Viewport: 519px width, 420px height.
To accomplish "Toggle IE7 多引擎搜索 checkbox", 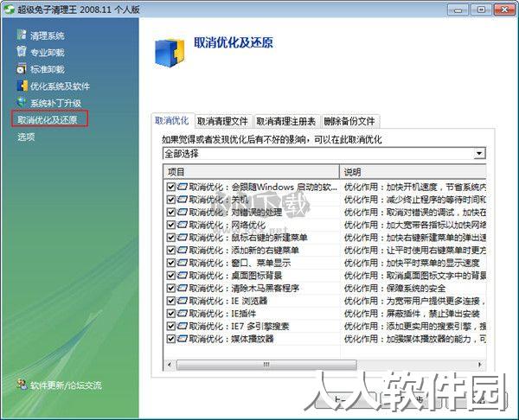I will point(170,326).
